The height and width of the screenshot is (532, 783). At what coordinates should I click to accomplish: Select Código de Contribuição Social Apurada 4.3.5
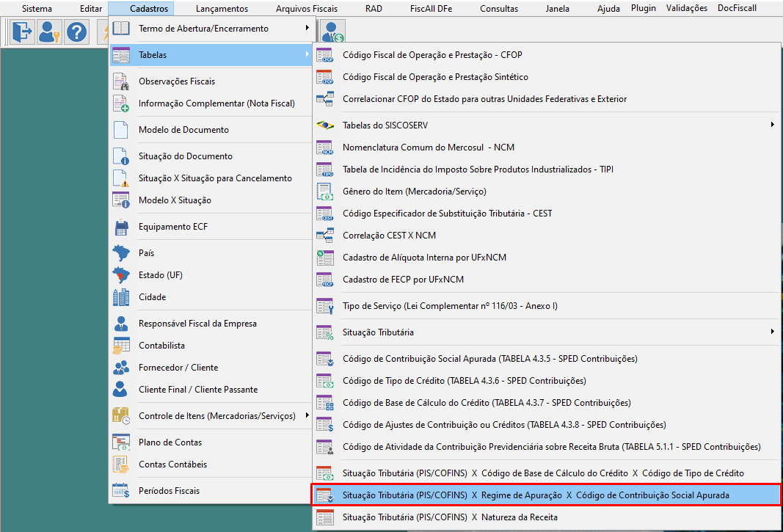coord(546,359)
